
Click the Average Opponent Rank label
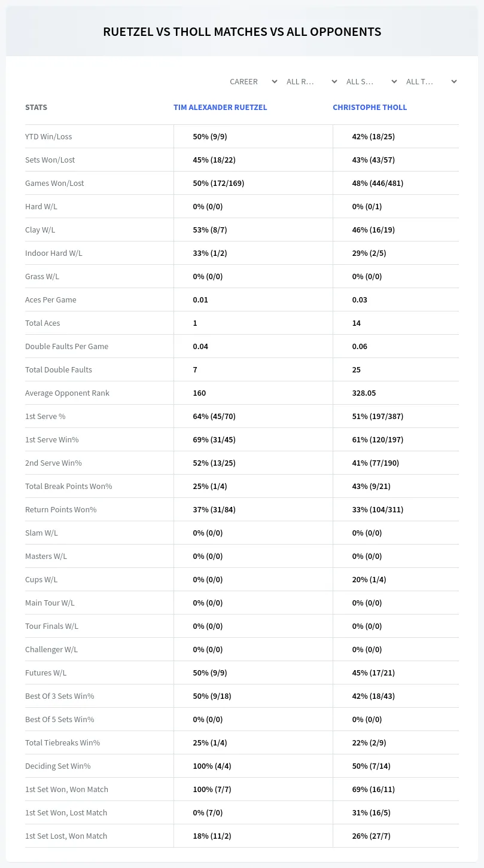(x=67, y=393)
